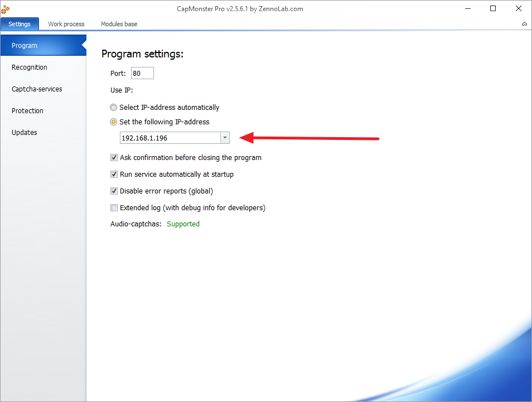532x402 pixels.
Task: Click the Port: label
Action: click(118, 74)
